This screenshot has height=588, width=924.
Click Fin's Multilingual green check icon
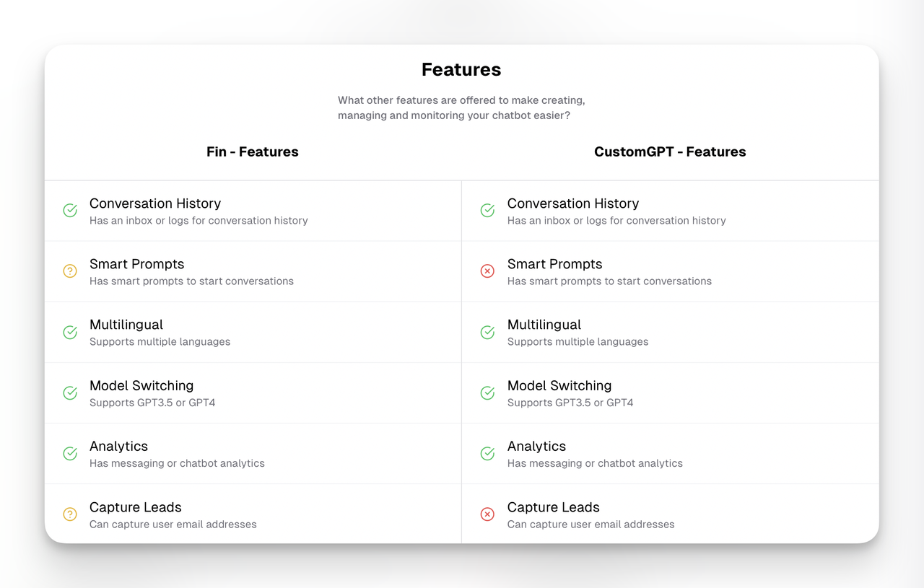point(70,332)
